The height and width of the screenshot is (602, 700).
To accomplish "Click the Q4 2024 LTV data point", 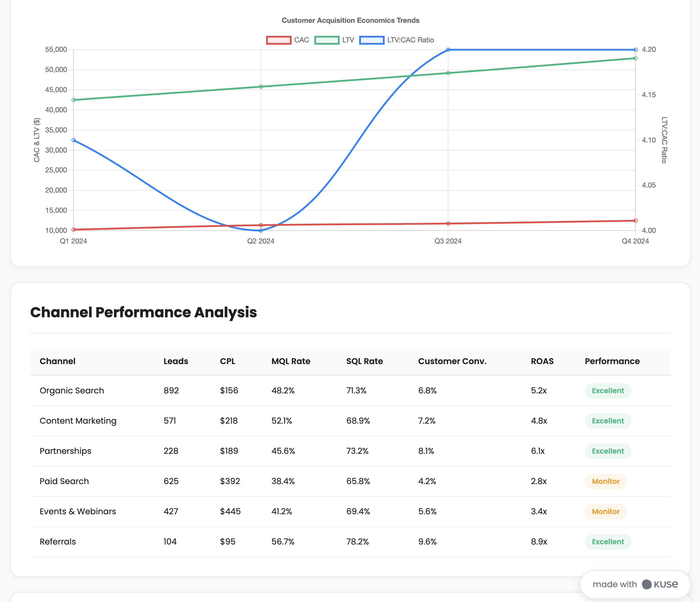I will pos(635,58).
